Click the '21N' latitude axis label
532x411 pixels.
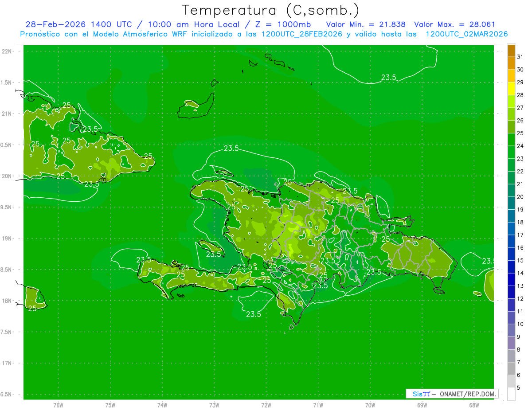(7, 114)
